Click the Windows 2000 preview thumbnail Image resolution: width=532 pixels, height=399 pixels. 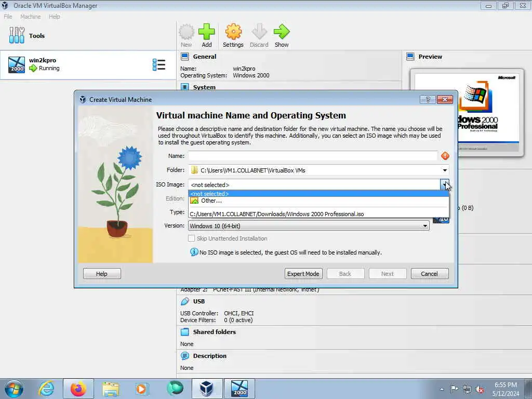pos(467,112)
